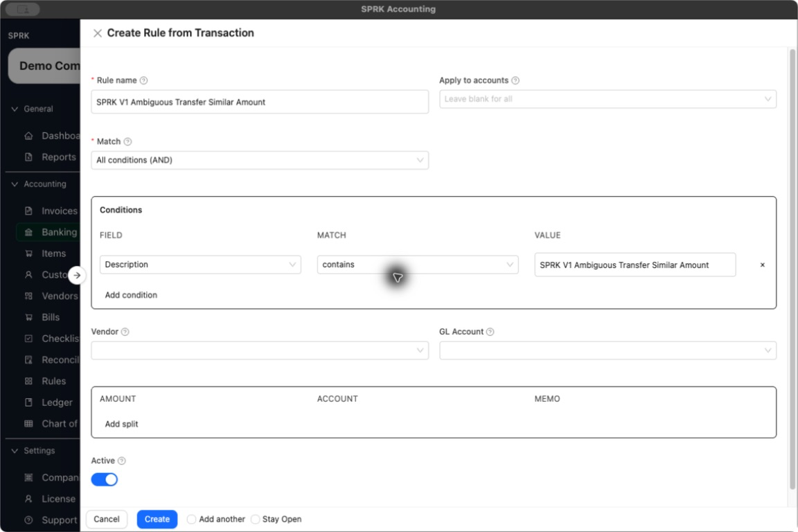
Task: Click the Rule name help icon
Action: click(x=143, y=80)
